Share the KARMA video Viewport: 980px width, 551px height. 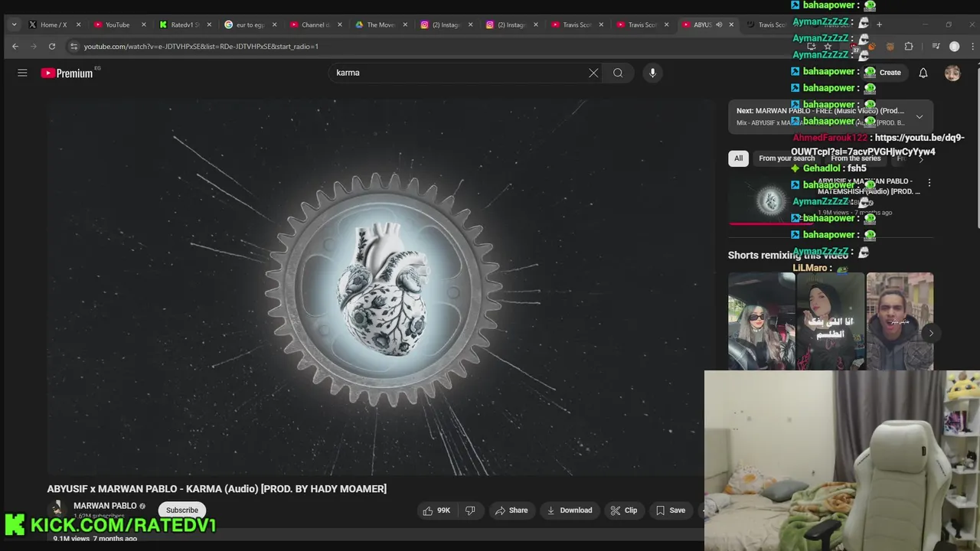[x=511, y=510]
